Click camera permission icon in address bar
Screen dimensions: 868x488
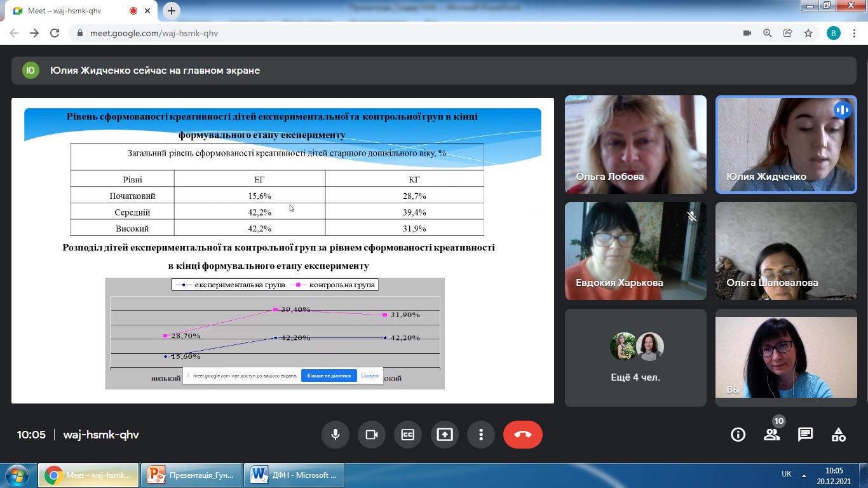(x=747, y=33)
